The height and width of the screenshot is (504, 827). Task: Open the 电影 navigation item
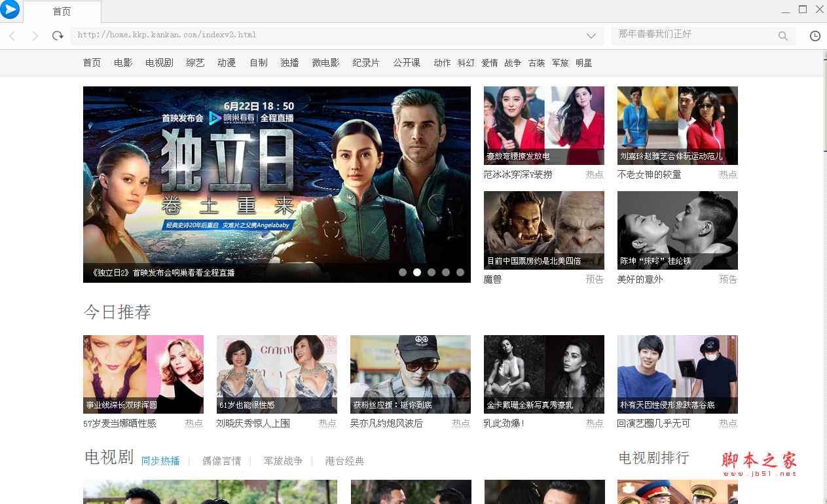point(123,63)
